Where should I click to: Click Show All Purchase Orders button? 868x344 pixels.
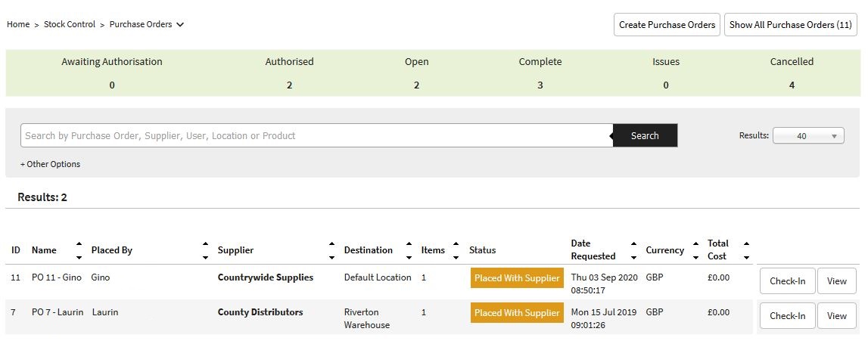tap(790, 24)
